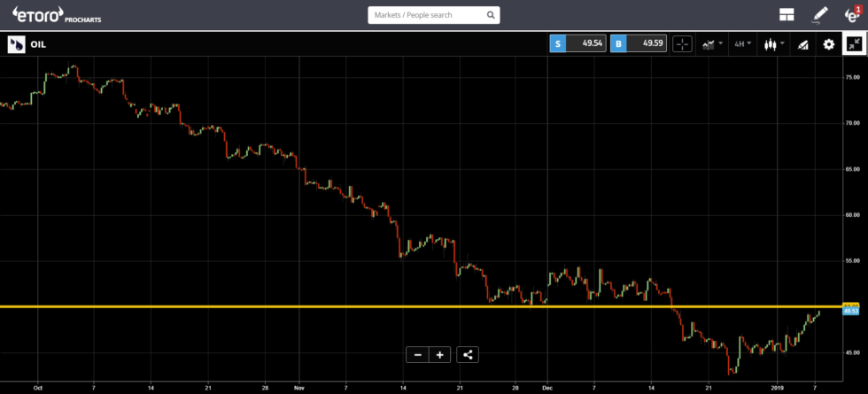Expand the compare indicators dropdown
The image size is (868, 394).
pyautogui.click(x=712, y=44)
